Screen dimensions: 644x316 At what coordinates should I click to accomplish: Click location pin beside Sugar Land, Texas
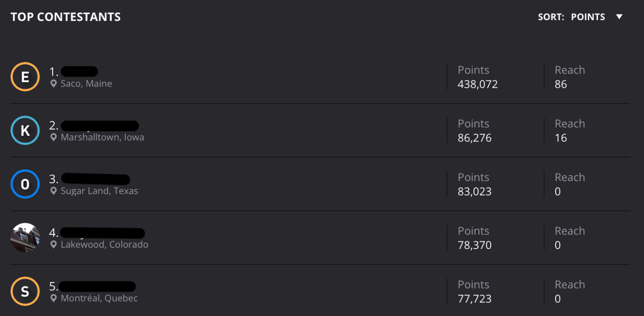click(54, 191)
